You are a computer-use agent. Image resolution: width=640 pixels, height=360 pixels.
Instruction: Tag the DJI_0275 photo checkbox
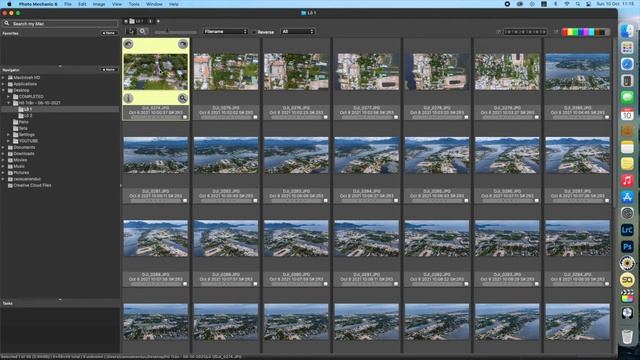[255, 117]
